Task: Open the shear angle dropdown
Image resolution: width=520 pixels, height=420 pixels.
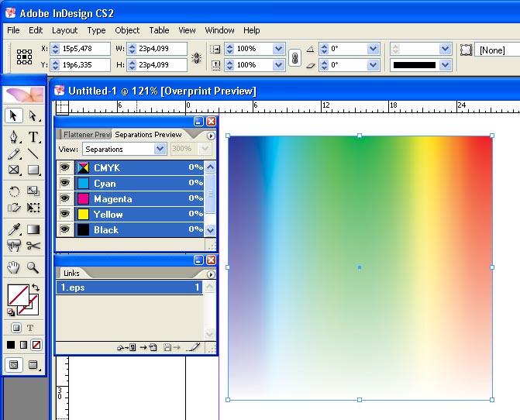Action: pyautogui.click(x=373, y=65)
